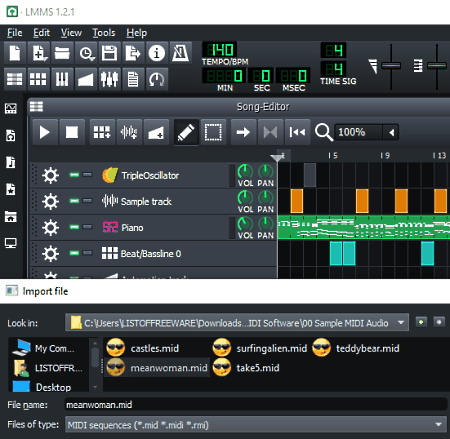Open My Computer sidebar tab
This screenshot has width=450, height=439.
(11, 243)
